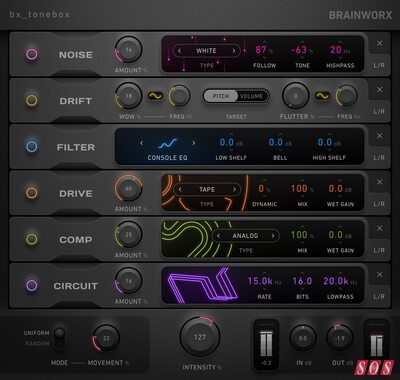Remove the DRIFT module with X
Image resolution: width=400 pixels, height=380 pixels.
[379, 90]
